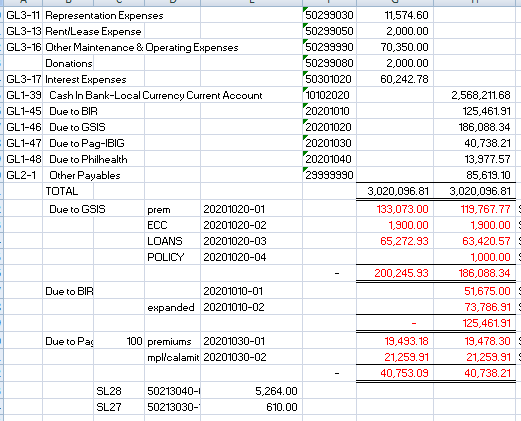Click the premiums label cell
Image resolution: width=521 pixels, height=421 pixels.
pyautogui.click(x=172, y=341)
